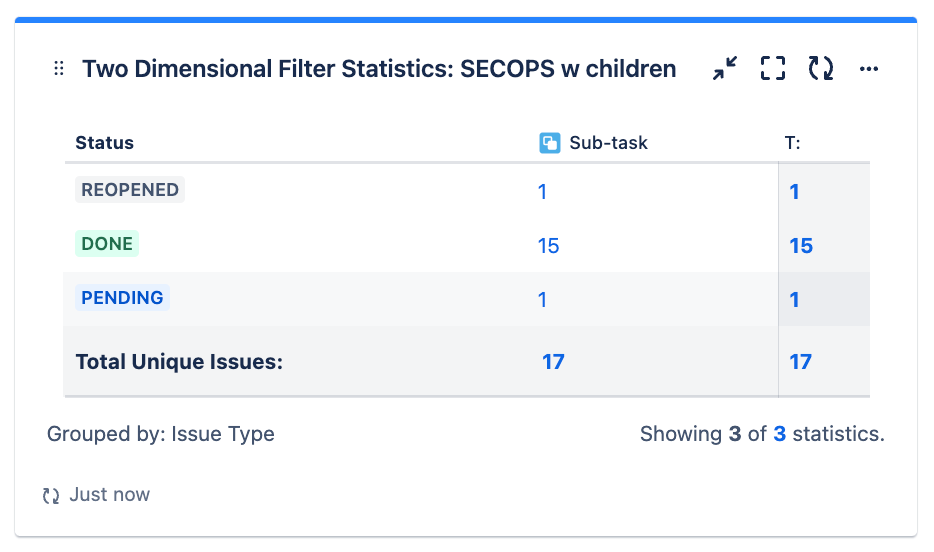The image size is (934, 552).
Task: Open the Pending row total link
Action: [794, 299]
